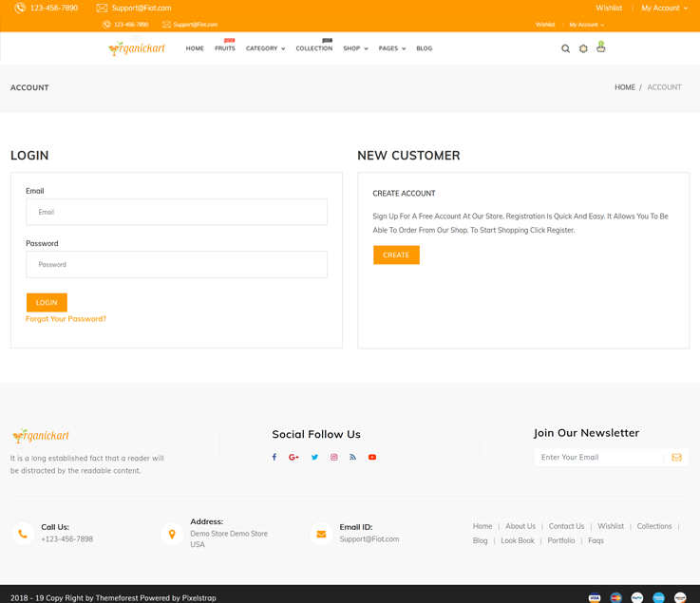Image resolution: width=700 pixels, height=603 pixels.
Task: Go to Fruits in the navigation
Action: point(224,48)
